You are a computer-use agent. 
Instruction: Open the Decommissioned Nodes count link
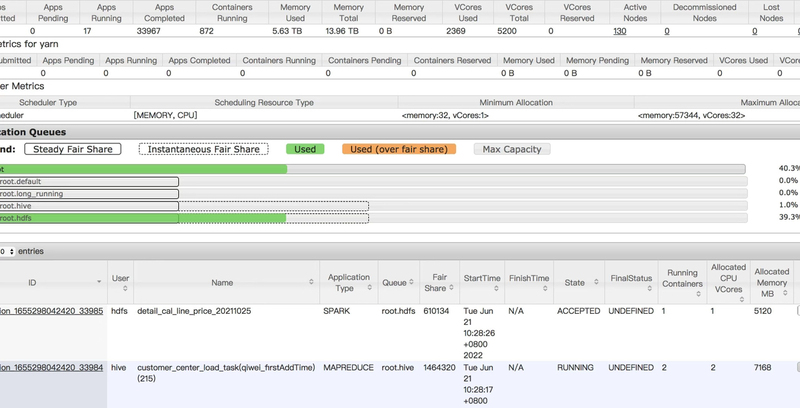(x=667, y=31)
